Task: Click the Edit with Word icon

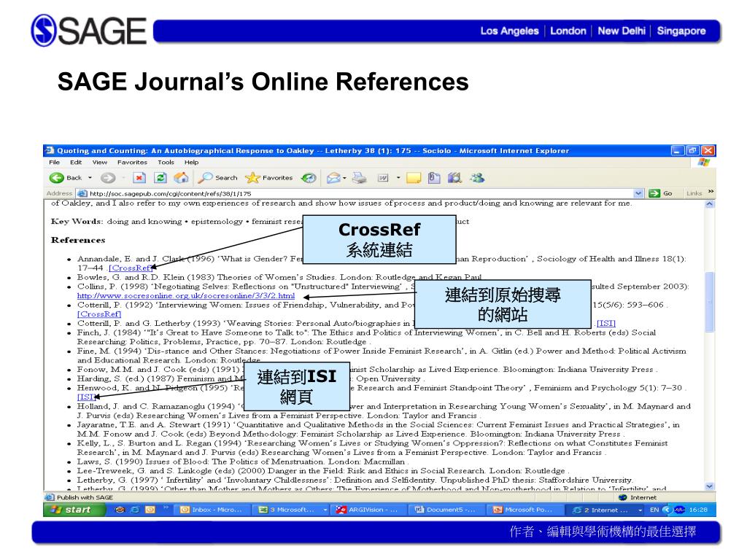Action: click(383, 178)
